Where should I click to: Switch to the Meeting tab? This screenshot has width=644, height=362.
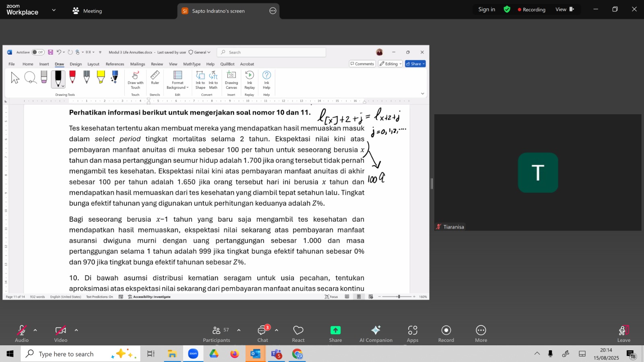tap(87, 11)
